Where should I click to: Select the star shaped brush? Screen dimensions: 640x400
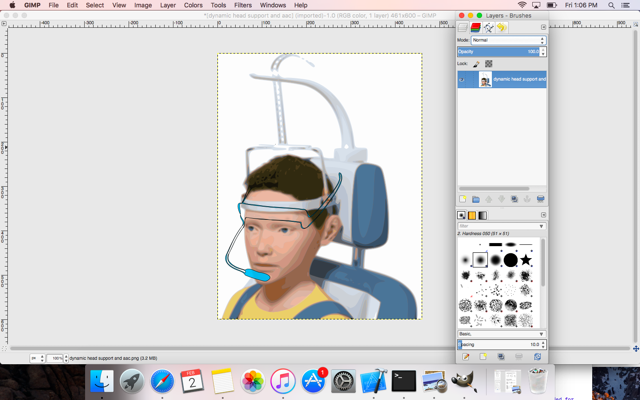point(526,260)
